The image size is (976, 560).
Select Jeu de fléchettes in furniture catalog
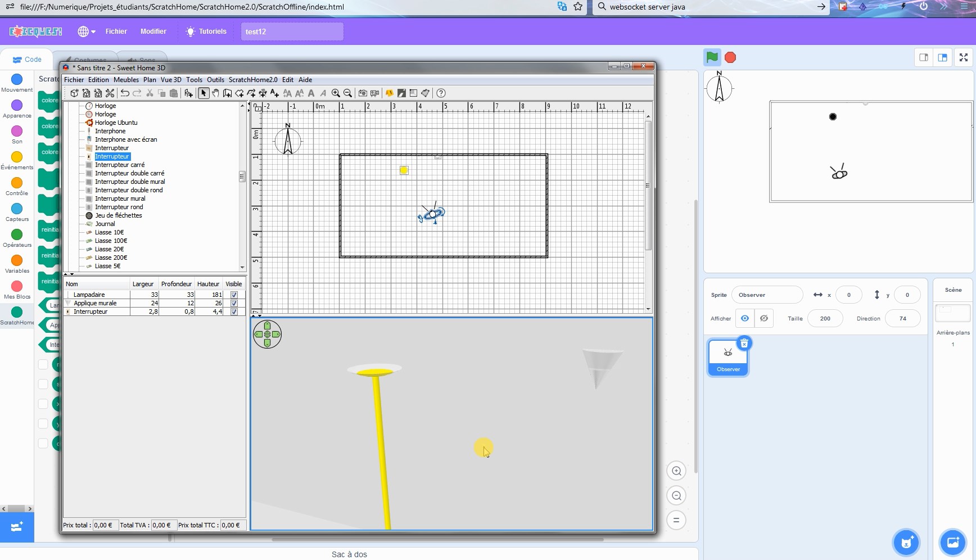(118, 215)
